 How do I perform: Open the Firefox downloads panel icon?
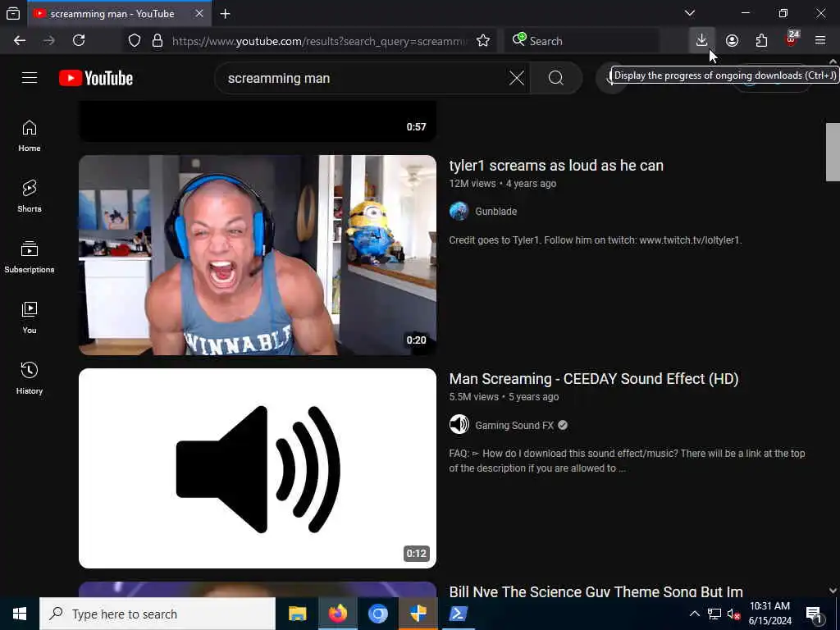coord(701,40)
